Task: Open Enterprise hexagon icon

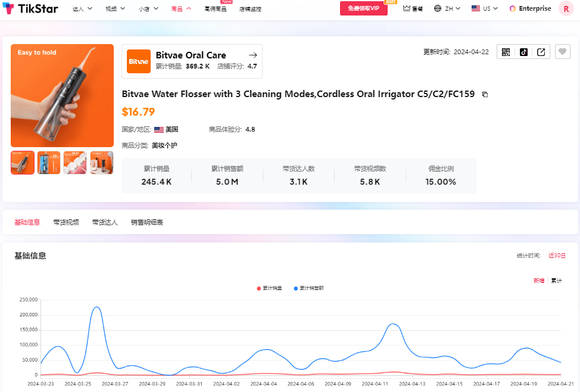Action: click(x=512, y=8)
